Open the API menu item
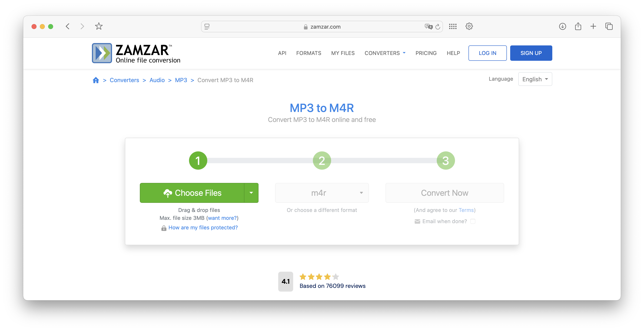The width and height of the screenshot is (644, 331). (x=282, y=53)
